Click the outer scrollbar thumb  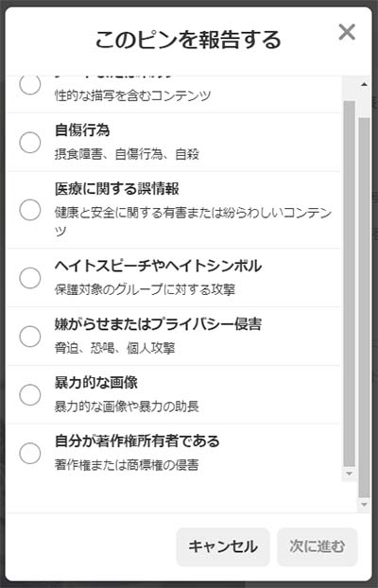(x=364, y=307)
